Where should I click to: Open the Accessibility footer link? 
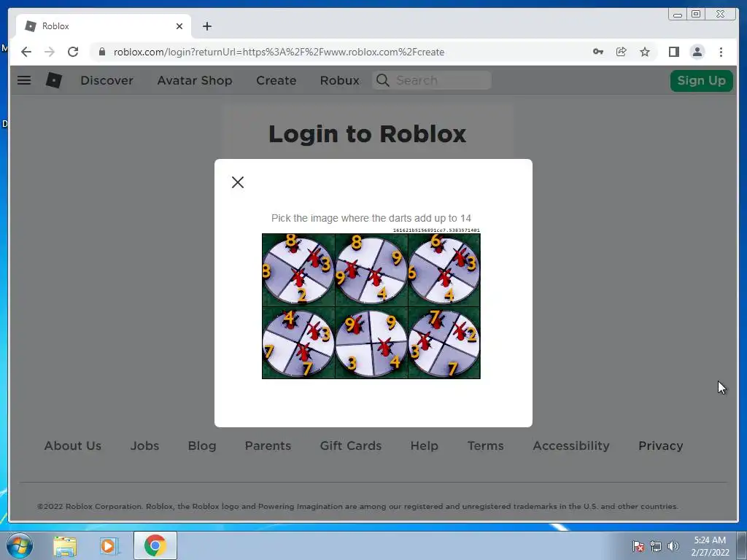coord(571,446)
